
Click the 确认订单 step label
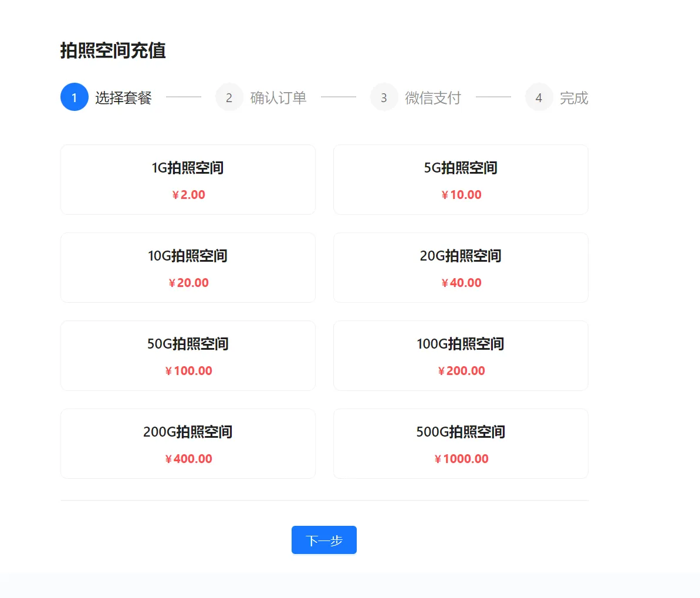(278, 98)
